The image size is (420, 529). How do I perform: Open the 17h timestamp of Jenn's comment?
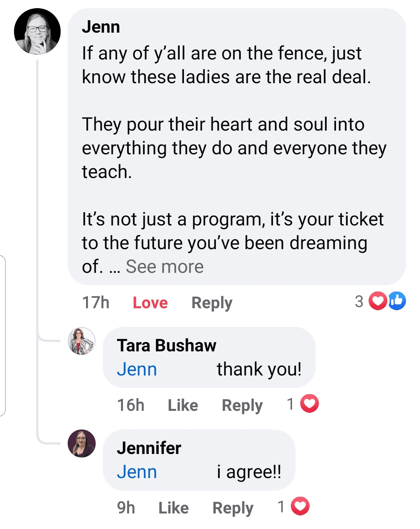pyautogui.click(x=96, y=303)
